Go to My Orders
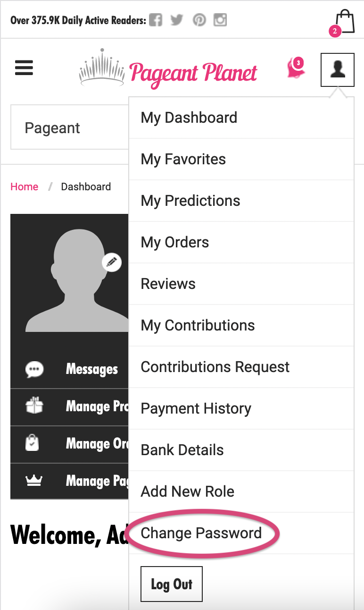 [x=175, y=242]
